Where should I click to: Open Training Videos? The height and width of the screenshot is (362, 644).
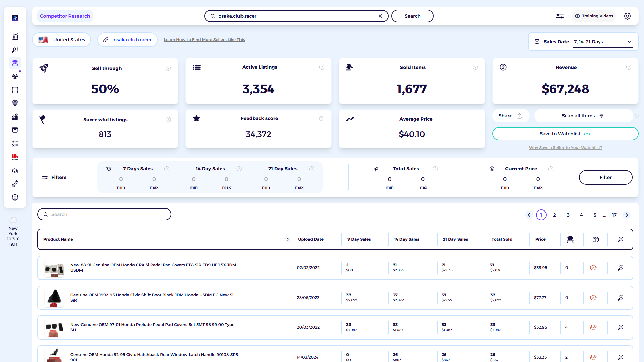coord(594,16)
